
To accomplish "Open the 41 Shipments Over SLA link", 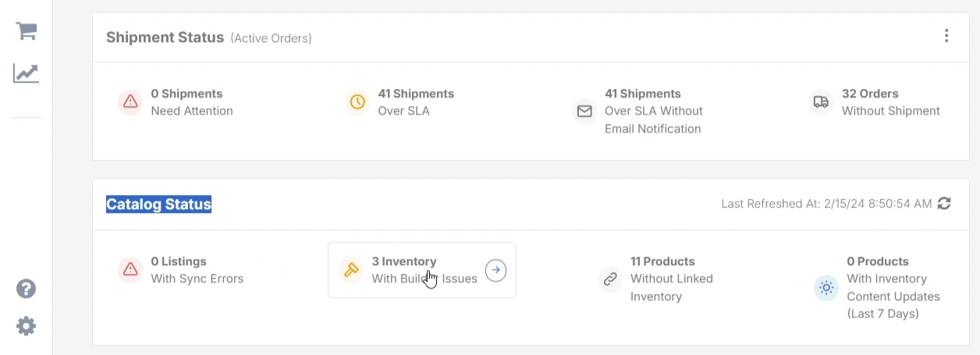I will click(x=416, y=102).
